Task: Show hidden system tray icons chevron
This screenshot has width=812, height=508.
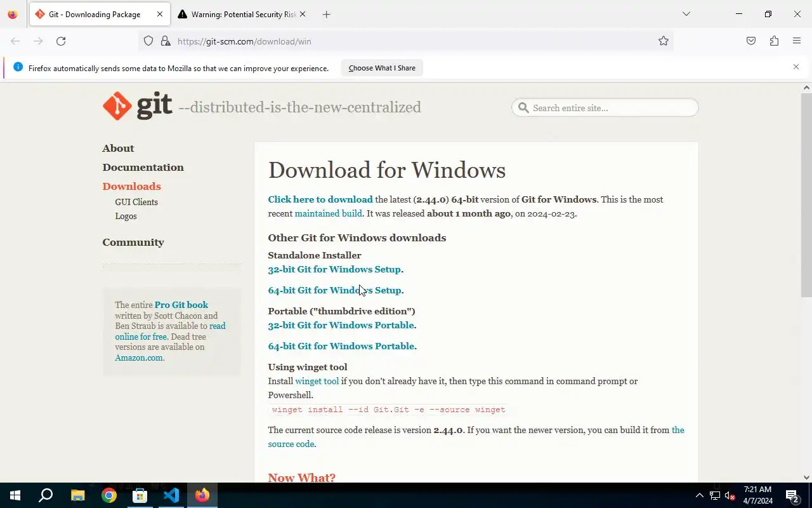Action: click(700, 495)
